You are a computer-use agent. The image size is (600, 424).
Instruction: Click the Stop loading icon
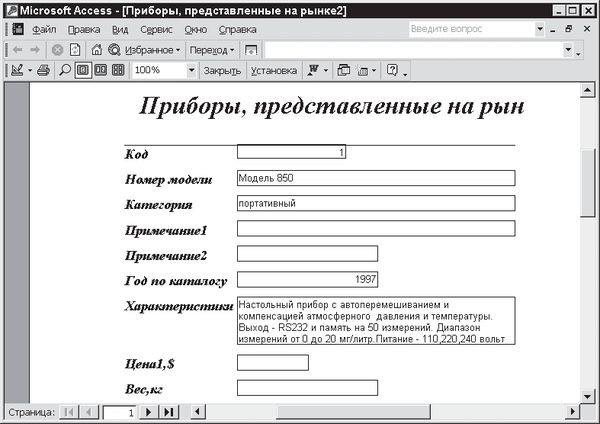(57, 50)
